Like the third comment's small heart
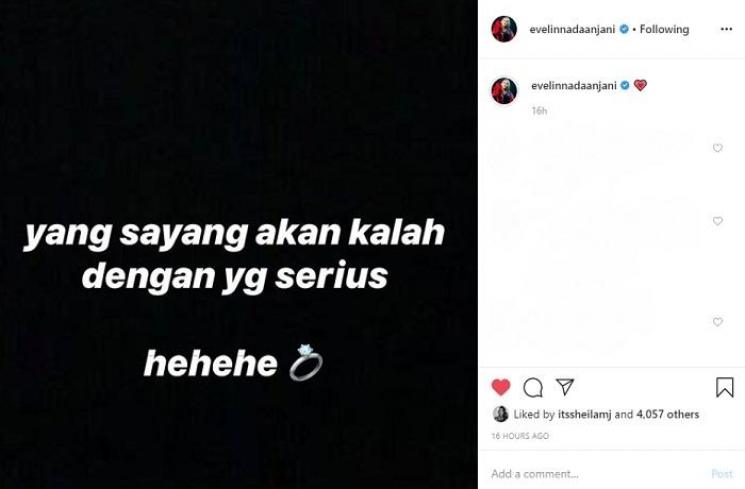 tap(717, 322)
